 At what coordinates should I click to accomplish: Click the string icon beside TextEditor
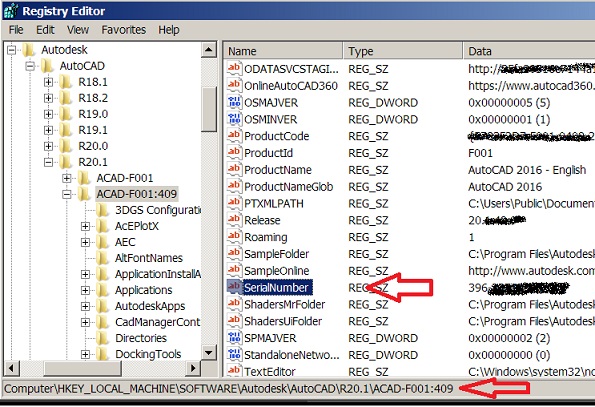234,370
